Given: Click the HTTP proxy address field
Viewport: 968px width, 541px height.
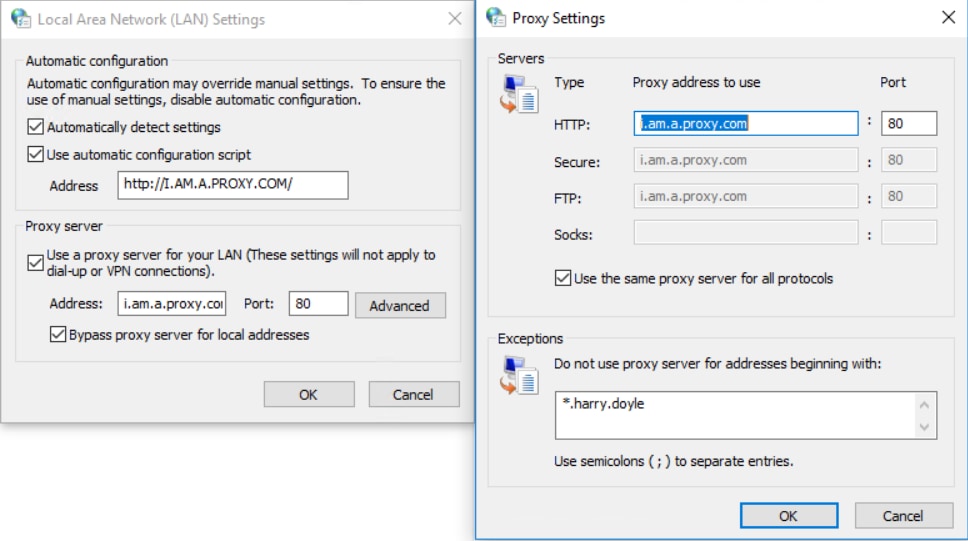Looking at the screenshot, I should point(746,124).
